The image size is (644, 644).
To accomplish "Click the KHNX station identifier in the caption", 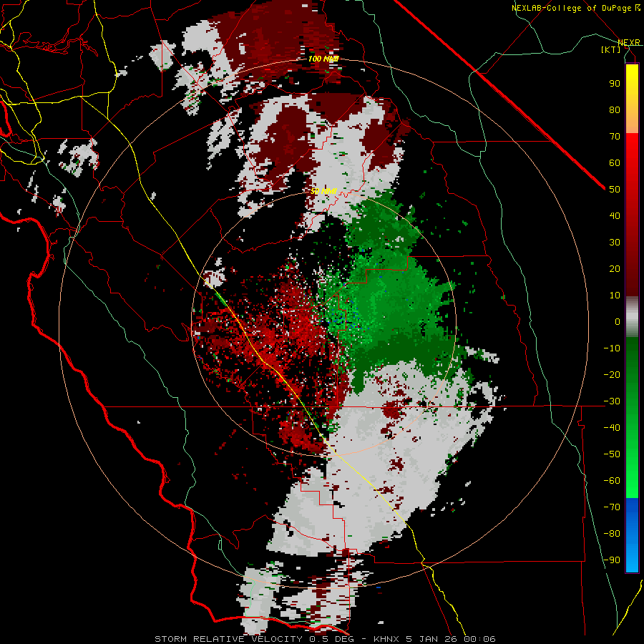I will coord(387,639).
